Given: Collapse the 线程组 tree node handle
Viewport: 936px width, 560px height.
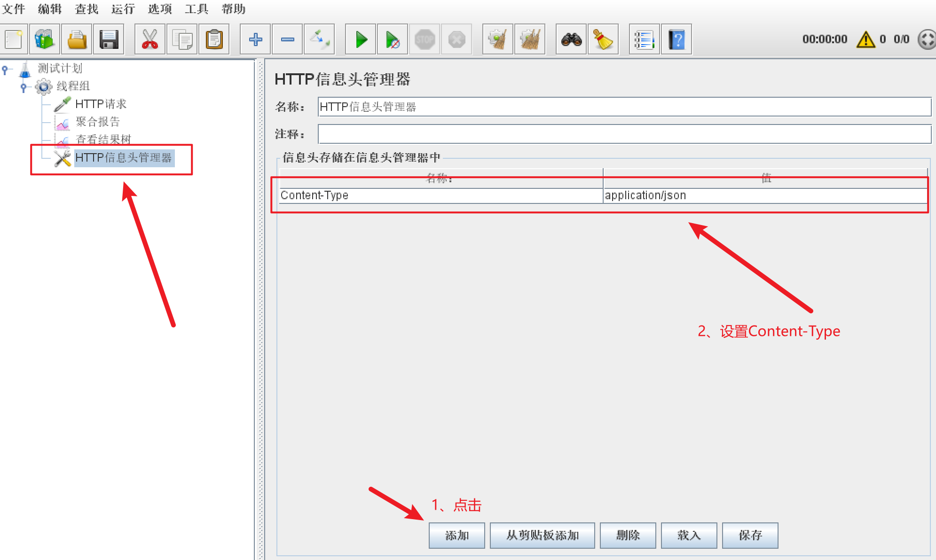Looking at the screenshot, I should click(x=24, y=87).
